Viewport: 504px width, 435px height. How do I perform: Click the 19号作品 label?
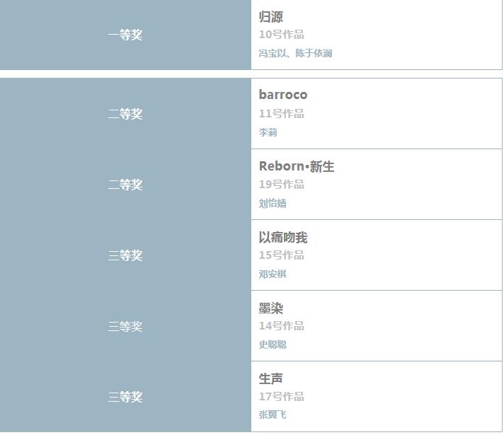tap(281, 184)
